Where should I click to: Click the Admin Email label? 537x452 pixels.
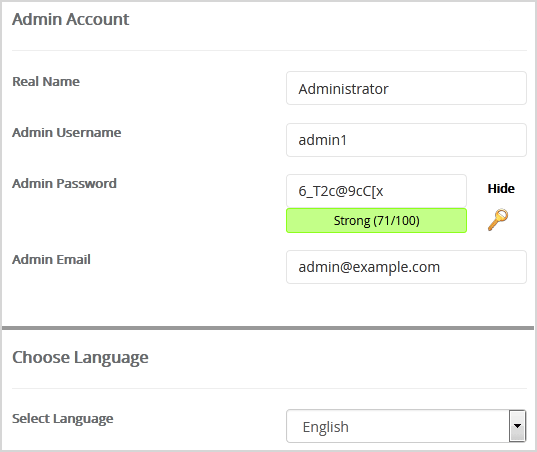tap(51, 260)
